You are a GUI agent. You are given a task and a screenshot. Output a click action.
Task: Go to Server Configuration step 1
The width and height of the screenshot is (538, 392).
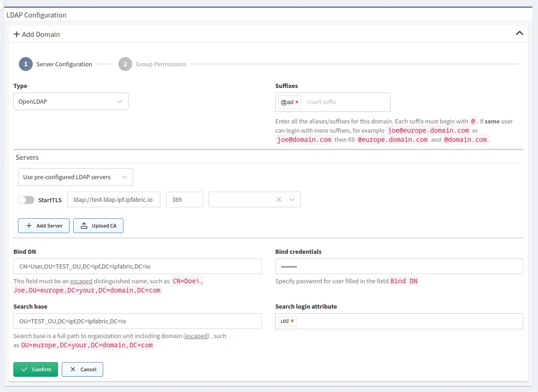coord(26,64)
